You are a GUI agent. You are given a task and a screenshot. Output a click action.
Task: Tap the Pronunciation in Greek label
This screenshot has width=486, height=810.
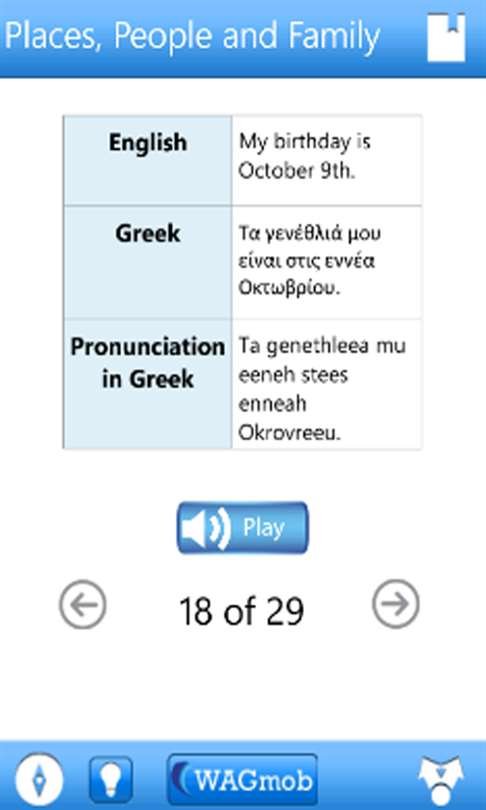pyautogui.click(x=148, y=363)
